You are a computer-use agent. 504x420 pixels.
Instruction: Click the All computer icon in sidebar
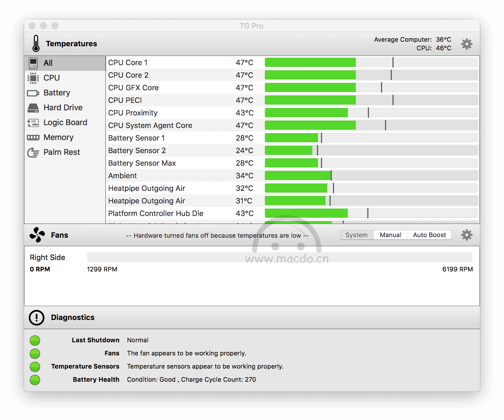pyautogui.click(x=33, y=63)
